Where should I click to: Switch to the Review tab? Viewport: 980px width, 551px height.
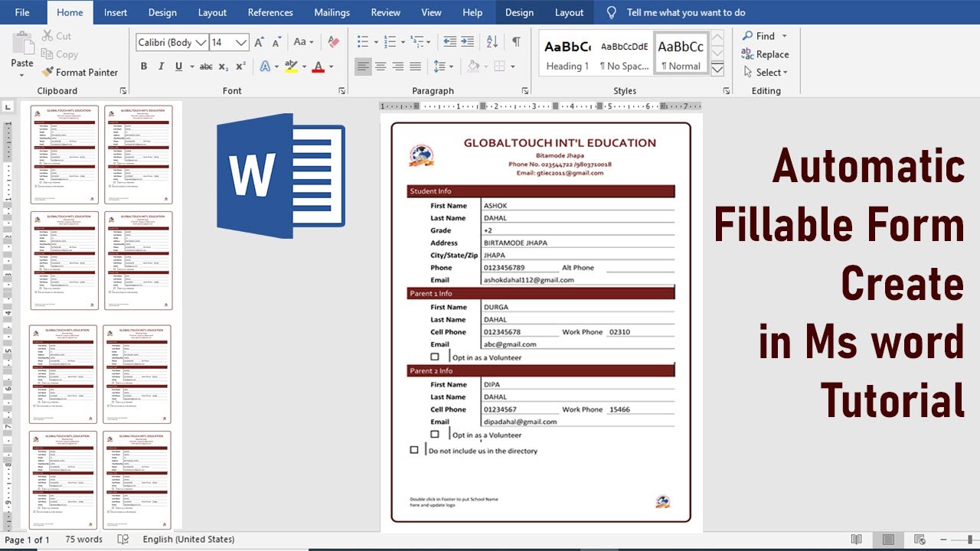click(385, 12)
